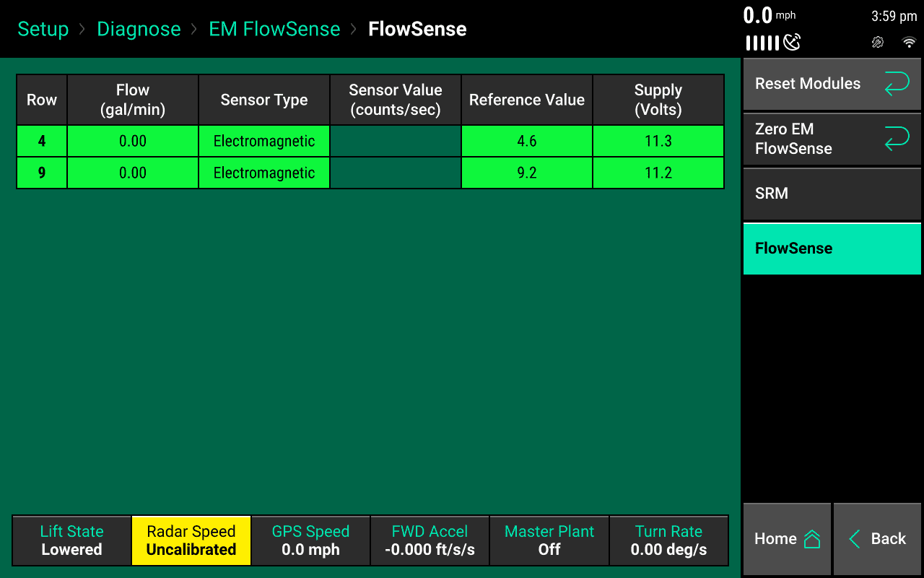Click Electromagnetic sensor type in row 4
The image size is (924, 578).
(x=264, y=141)
